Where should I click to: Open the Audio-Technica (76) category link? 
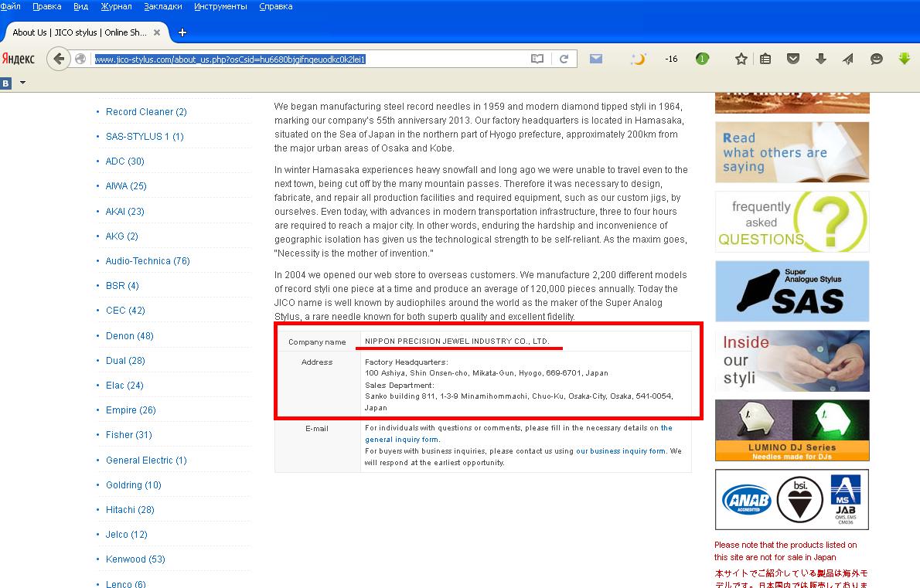coord(148,261)
